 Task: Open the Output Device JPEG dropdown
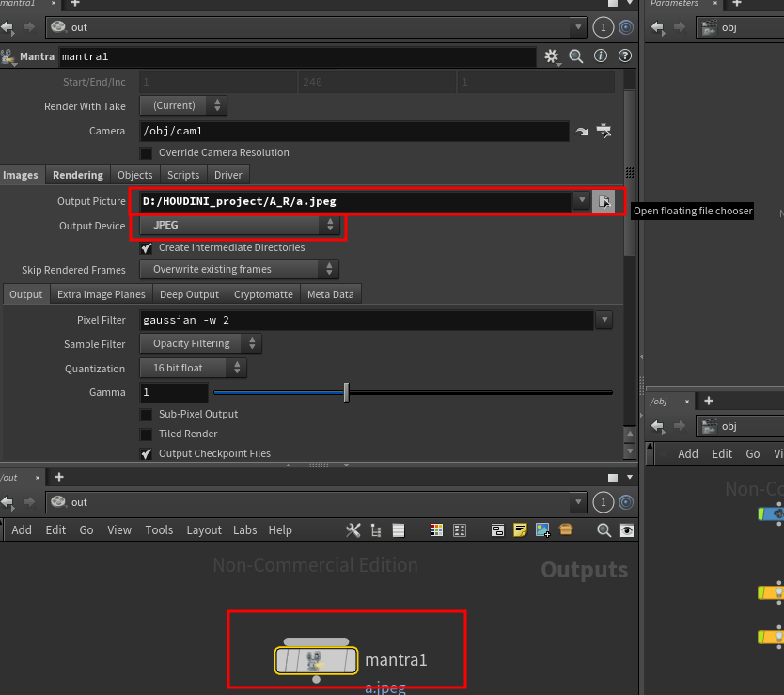(240, 225)
